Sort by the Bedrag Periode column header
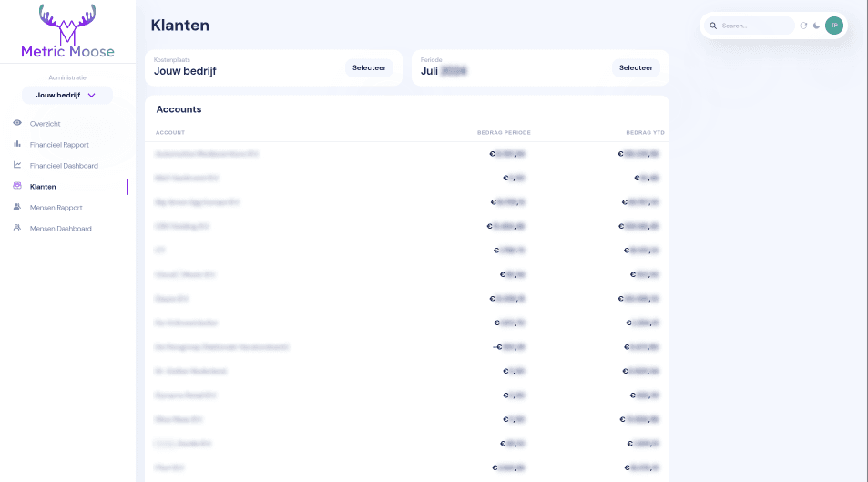Image resolution: width=868 pixels, height=482 pixels. 504,132
